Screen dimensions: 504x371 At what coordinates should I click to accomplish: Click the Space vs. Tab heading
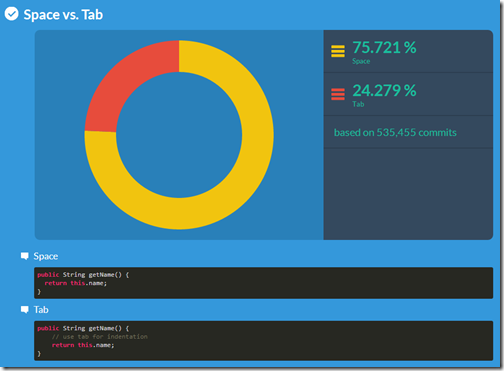[63, 15]
